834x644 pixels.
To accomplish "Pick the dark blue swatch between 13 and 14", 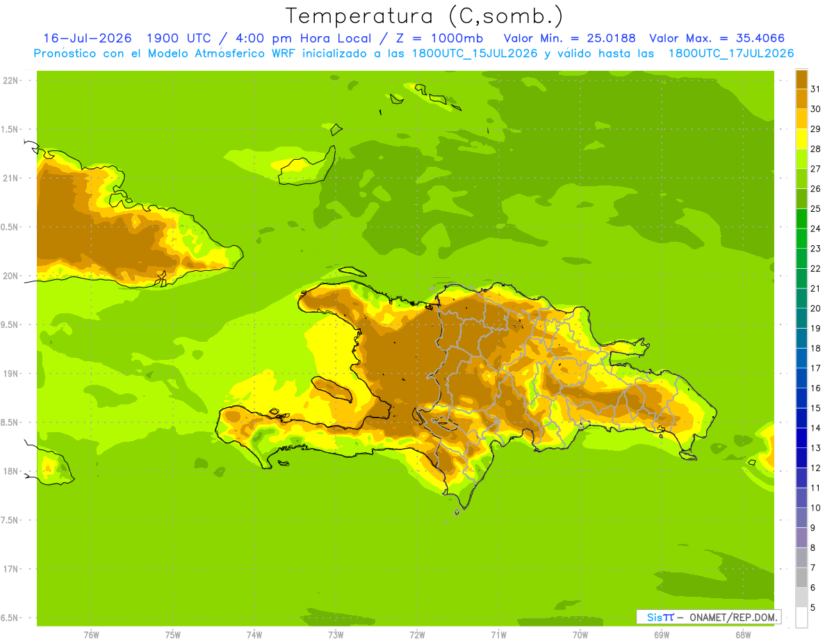I will [801, 438].
